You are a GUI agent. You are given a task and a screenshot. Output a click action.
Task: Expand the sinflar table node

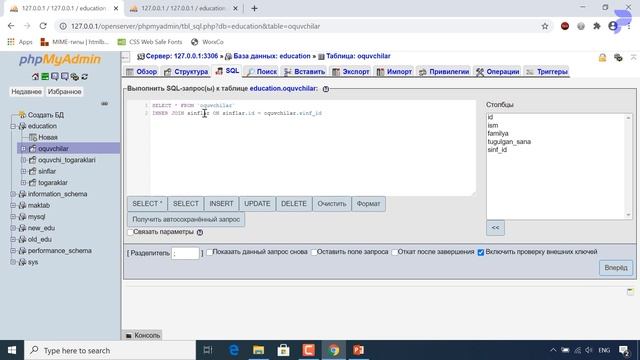tap(24, 171)
